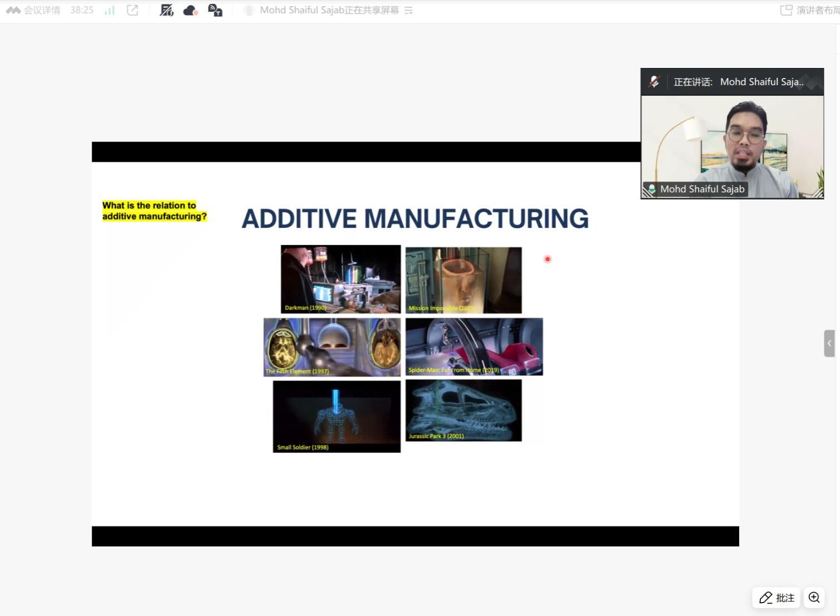Click the meeting timer 38:25
Viewport: 840px width, 616px height.
[82, 11]
